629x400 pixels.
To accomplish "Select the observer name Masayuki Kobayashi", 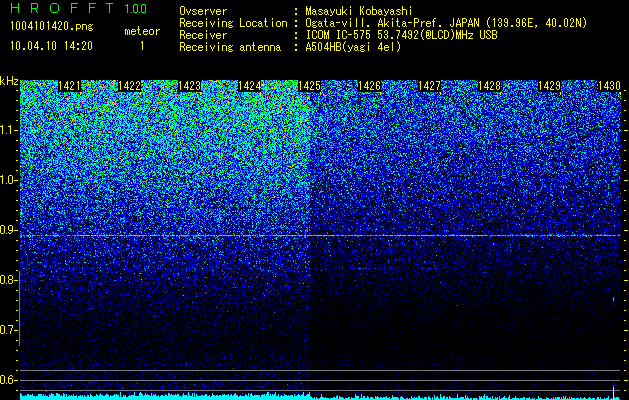I will (359, 11).
